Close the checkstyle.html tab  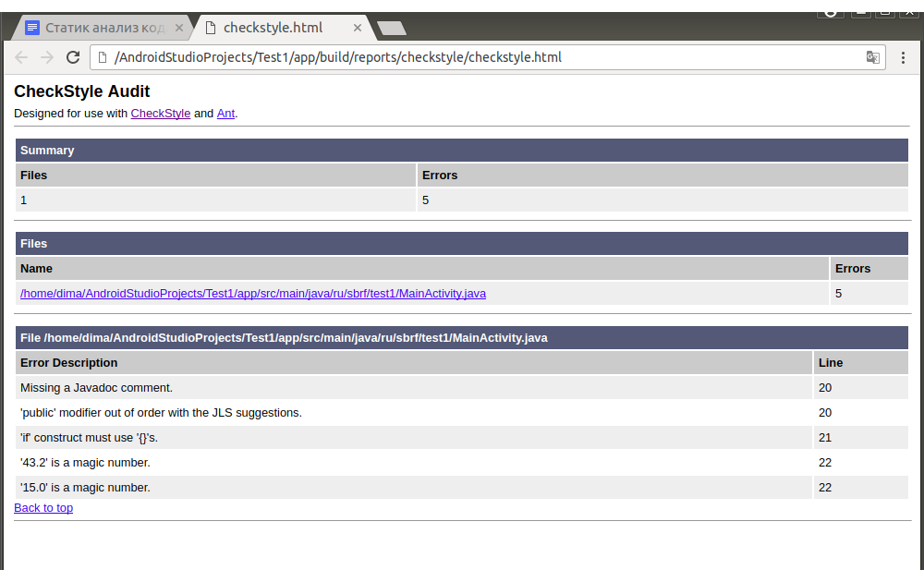pos(357,28)
